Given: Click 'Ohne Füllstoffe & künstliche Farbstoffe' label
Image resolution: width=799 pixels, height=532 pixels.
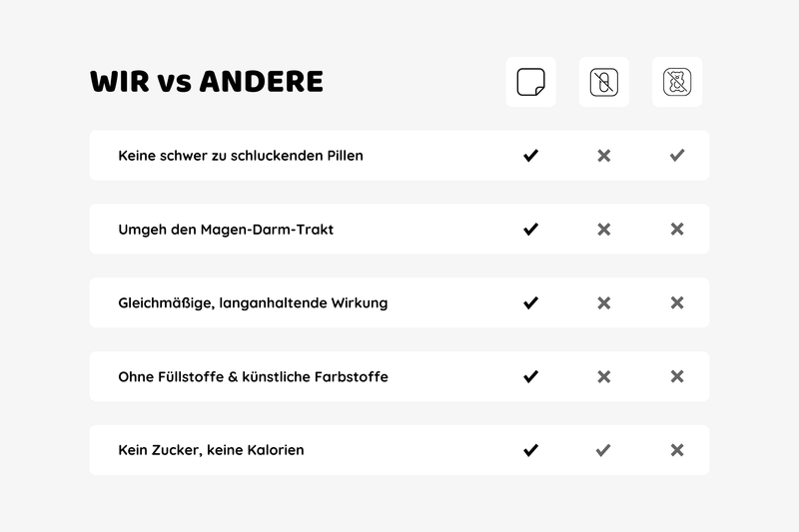Looking at the screenshot, I should pyautogui.click(x=253, y=376).
